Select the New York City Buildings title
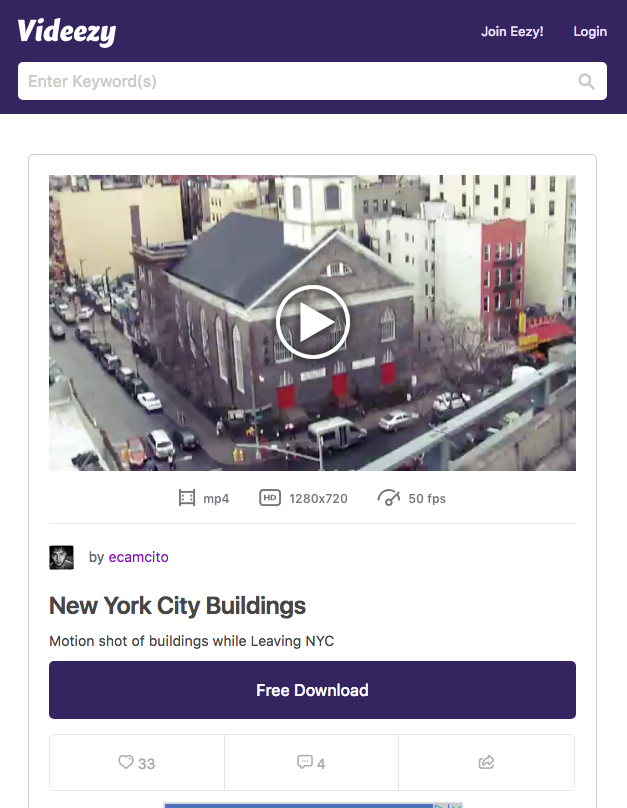The height and width of the screenshot is (808, 627). pyautogui.click(x=177, y=605)
